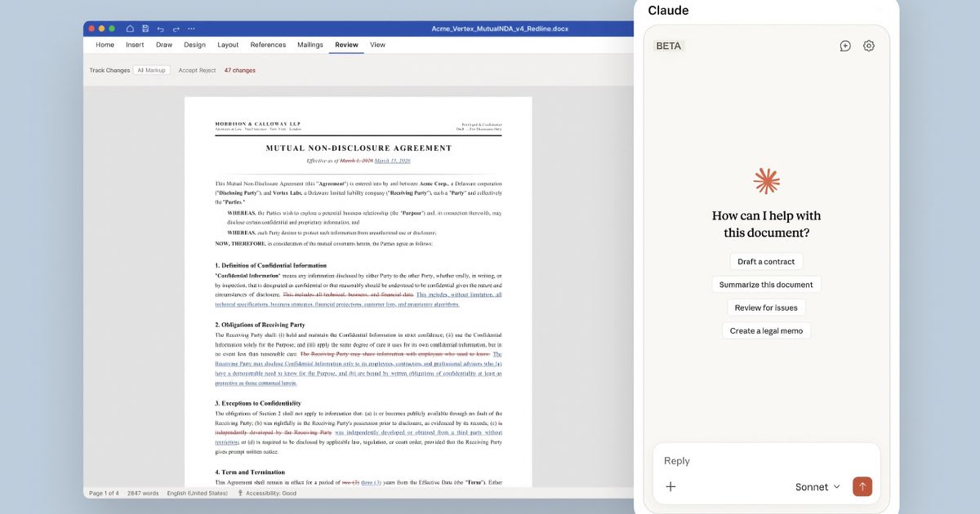Image resolution: width=980 pixels, height=514 pixels.
Task: Open Claude's settings gear
Action: 868,46
